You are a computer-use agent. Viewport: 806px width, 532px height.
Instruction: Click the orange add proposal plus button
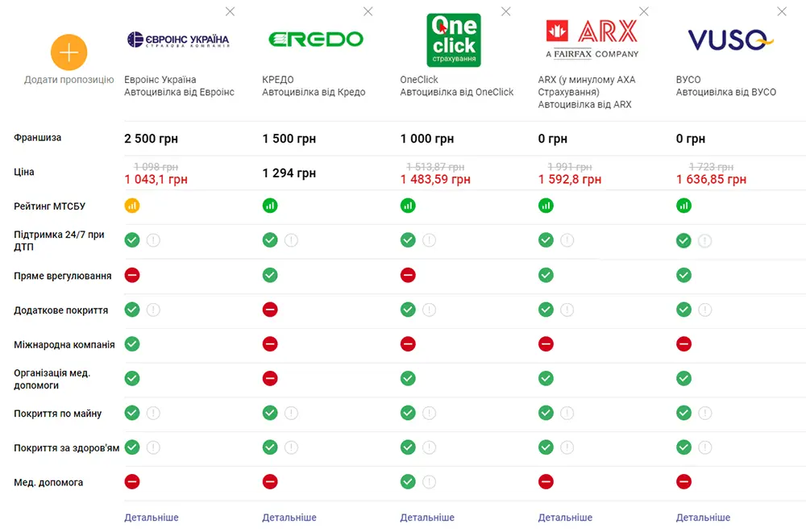[x=69, y=52]
